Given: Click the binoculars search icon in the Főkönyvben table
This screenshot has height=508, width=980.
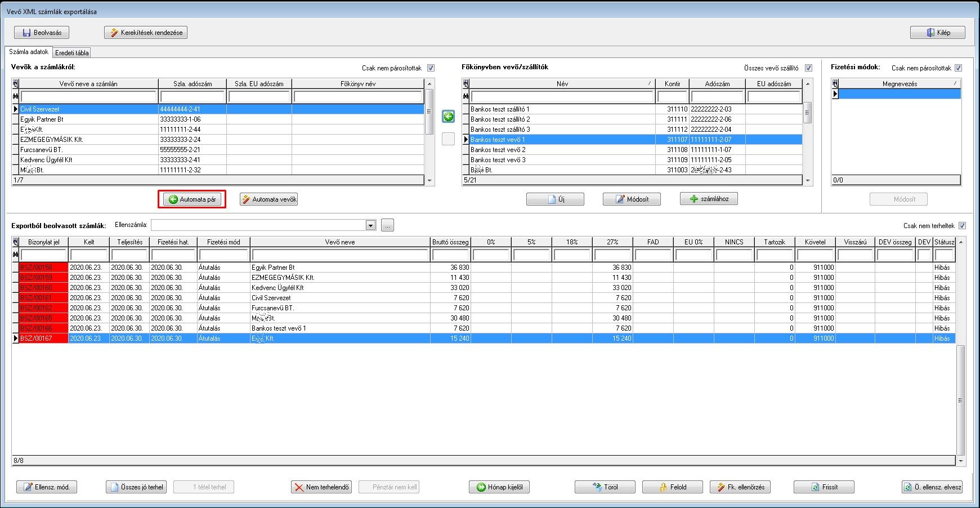Looking at the screenshot, I should (x=466, y=96).
